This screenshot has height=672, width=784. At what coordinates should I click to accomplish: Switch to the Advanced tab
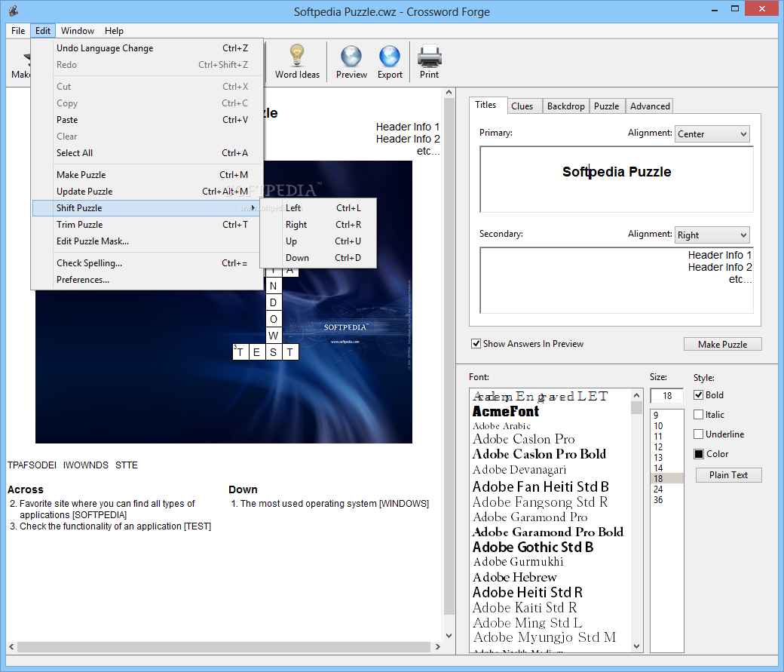[x=650, y=106]
